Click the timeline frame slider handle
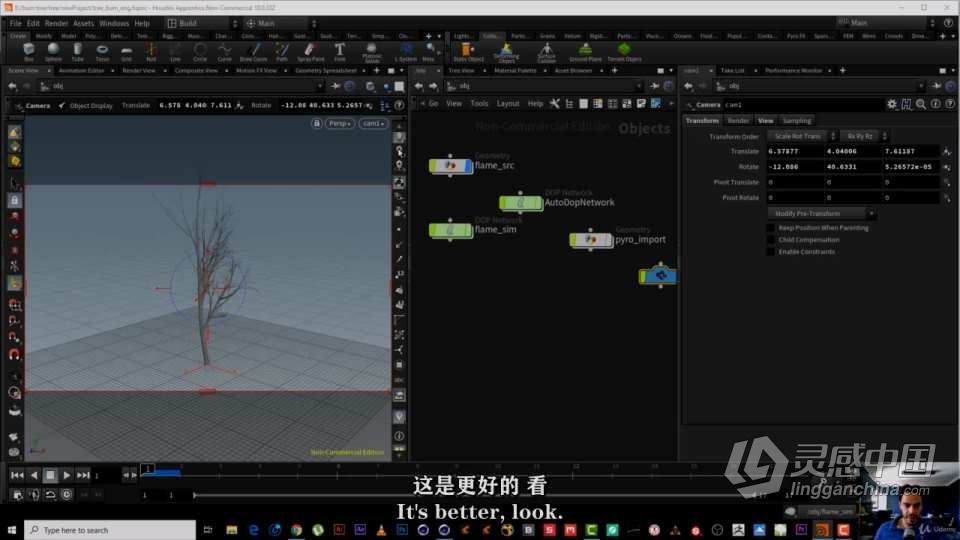Screen dimensions: 960x540 coord(148,470)
